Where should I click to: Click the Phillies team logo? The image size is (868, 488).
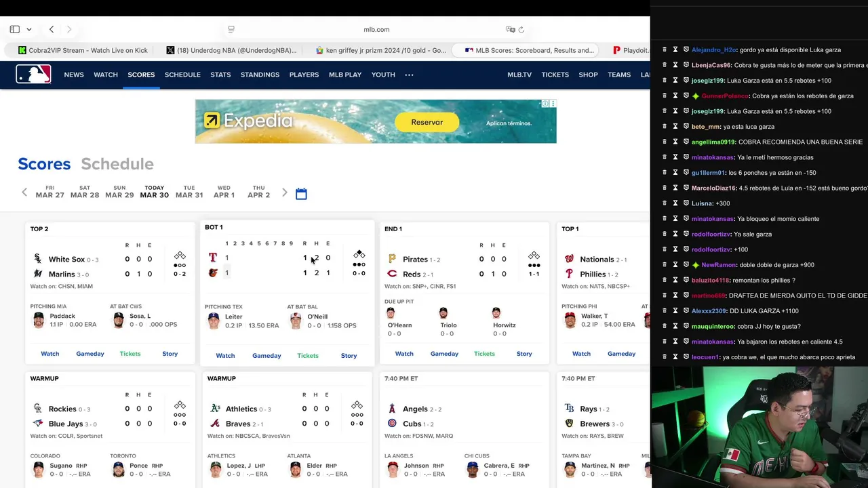pos(569,274)
